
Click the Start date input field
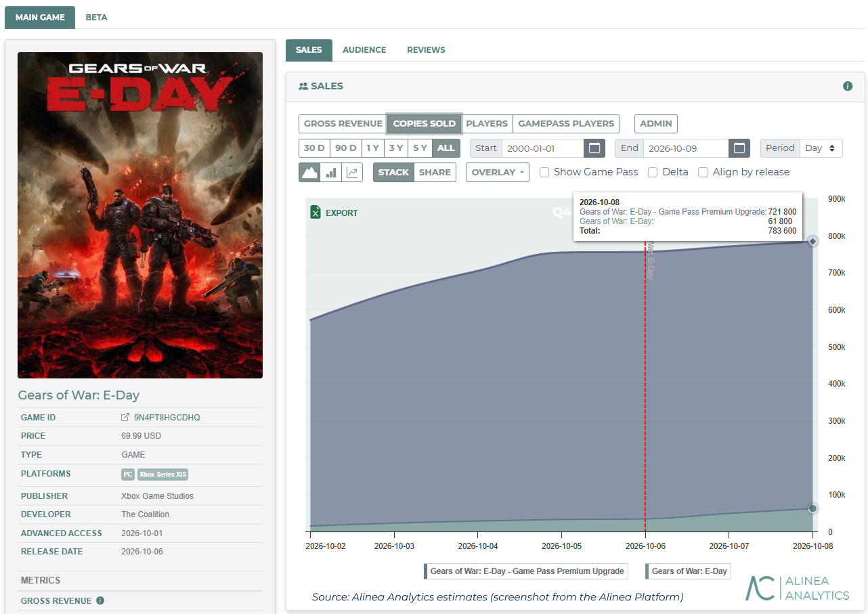coord(543,148)
